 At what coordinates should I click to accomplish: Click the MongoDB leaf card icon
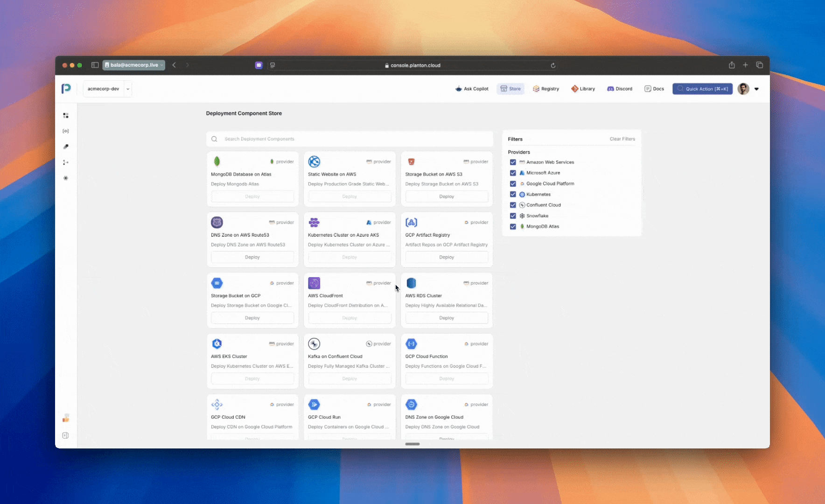(217, 161)
